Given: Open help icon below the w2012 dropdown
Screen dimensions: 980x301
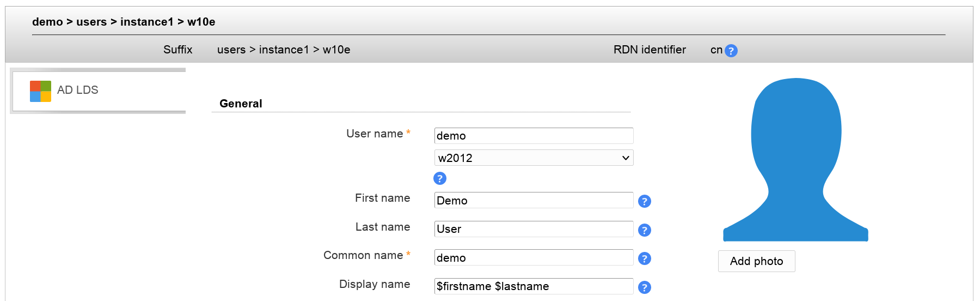Looking at the screenshot, I should (440, 178).
